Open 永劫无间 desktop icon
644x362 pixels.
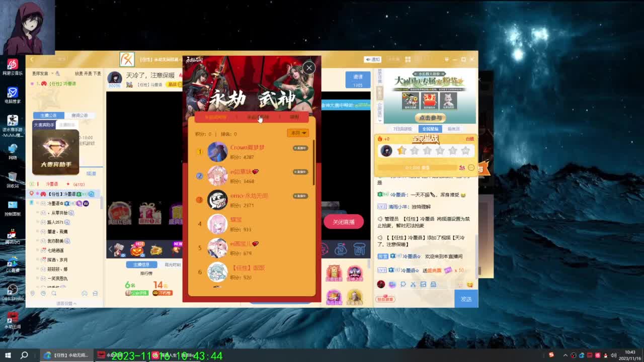(x=13, y=321)
